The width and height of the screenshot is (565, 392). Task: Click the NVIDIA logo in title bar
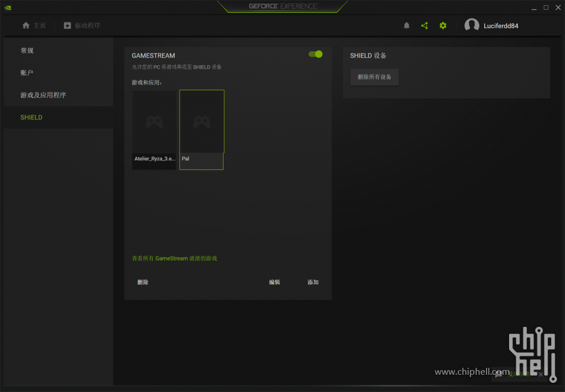click(7, 7)
